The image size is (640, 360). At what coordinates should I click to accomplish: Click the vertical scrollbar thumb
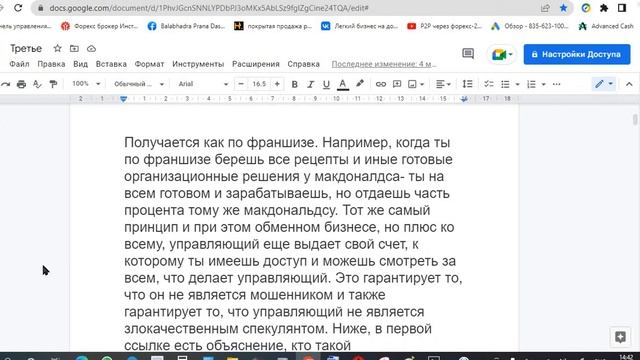point(635,120)
